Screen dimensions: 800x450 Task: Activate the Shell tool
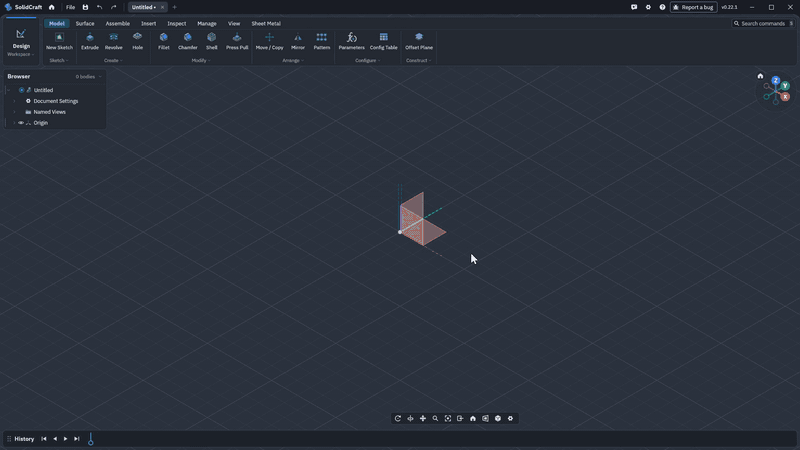(x=212, y=41)
